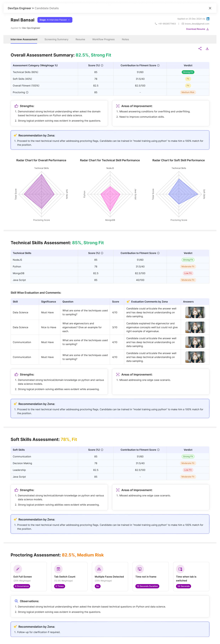Click the Areas of Improvement icon under Technical Skills Assessment

pyautogui.click(x=118, y=374)
